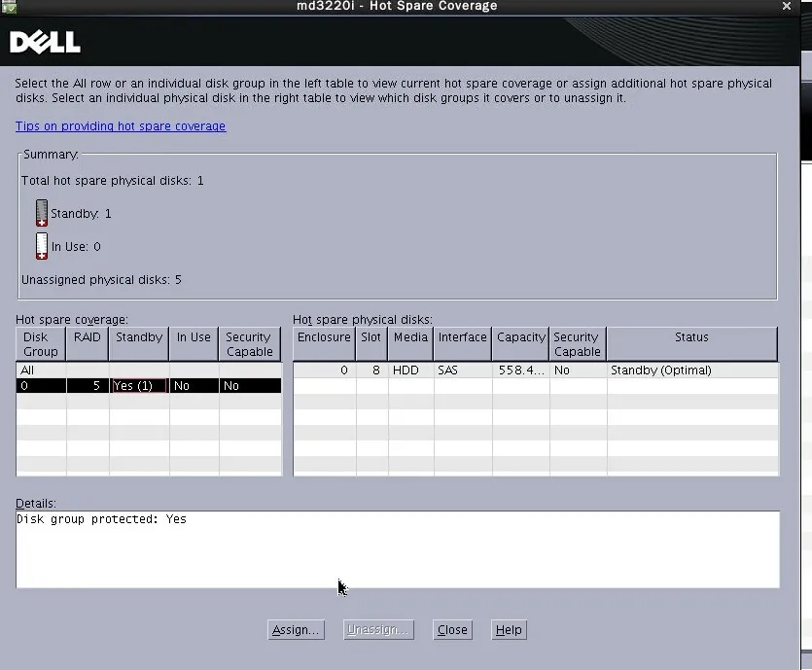Click the Media column header
Image resolution: width=812 pixels, height=670 pixels.
point(411,344)
